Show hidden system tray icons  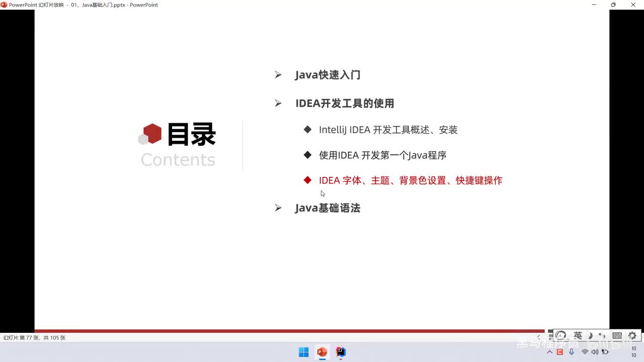[549, 352]
